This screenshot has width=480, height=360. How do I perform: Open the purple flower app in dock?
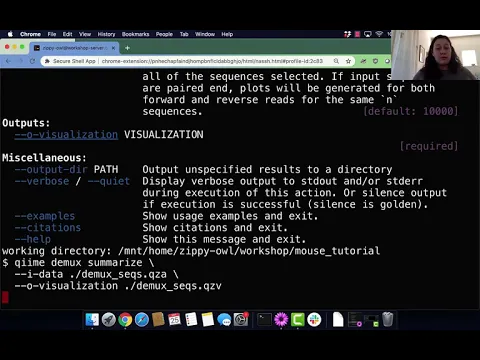tap(281, 320)
